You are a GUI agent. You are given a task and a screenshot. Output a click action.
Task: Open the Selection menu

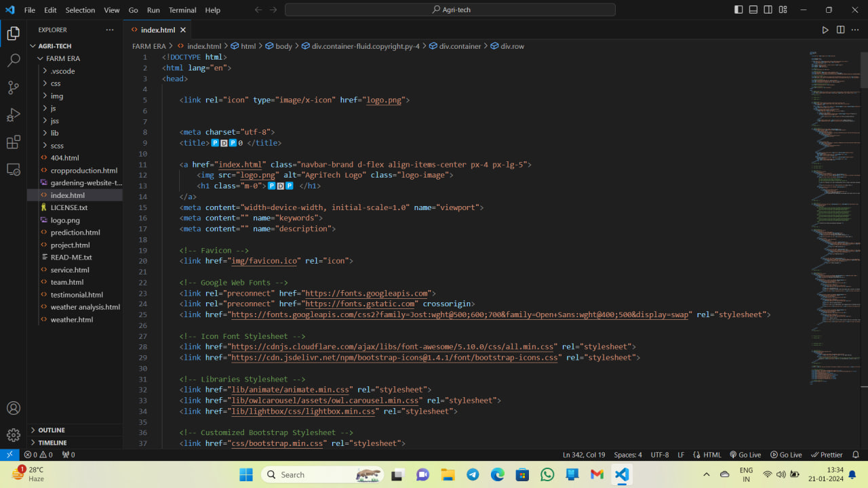pyautogui.click(x=80, y=10)
